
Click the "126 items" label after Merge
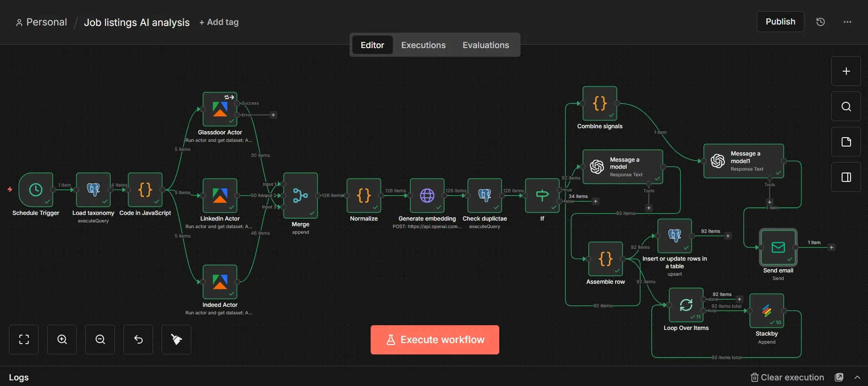[333, 195]
